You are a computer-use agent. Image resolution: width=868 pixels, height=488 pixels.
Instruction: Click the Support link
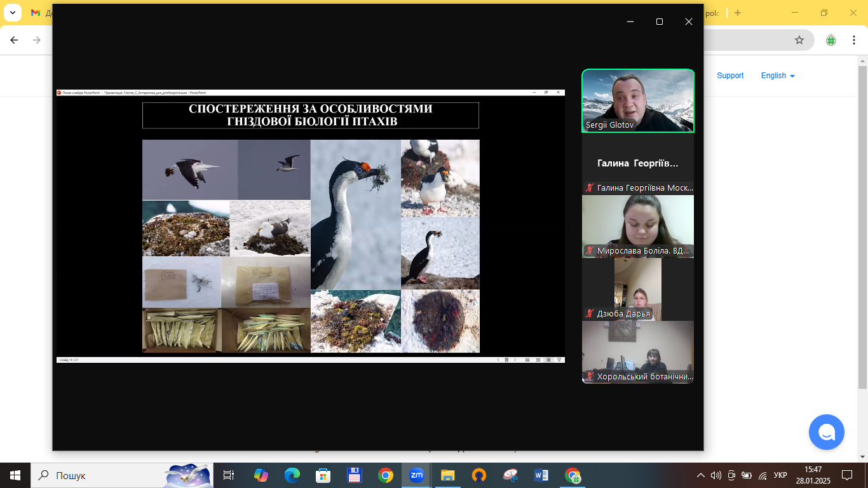tap(730, 76)
